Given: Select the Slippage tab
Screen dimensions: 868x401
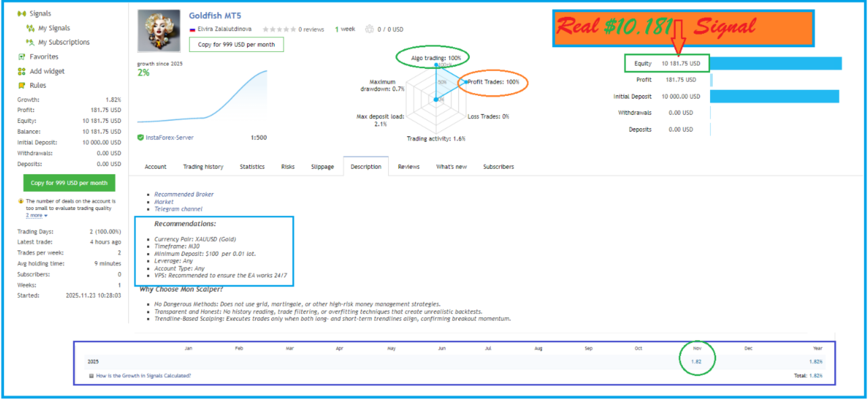Looking at the screenshot, I should click(322, 167).
